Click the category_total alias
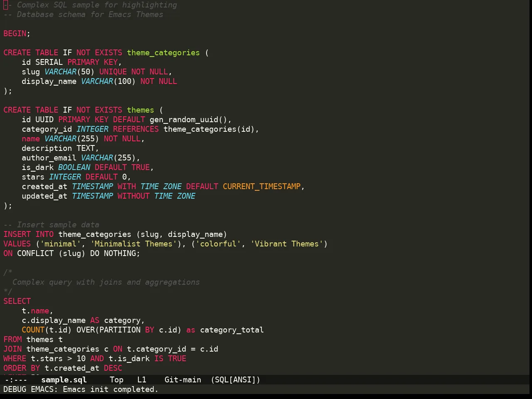This screenshot has width=532, height=399. coord(232,330)
